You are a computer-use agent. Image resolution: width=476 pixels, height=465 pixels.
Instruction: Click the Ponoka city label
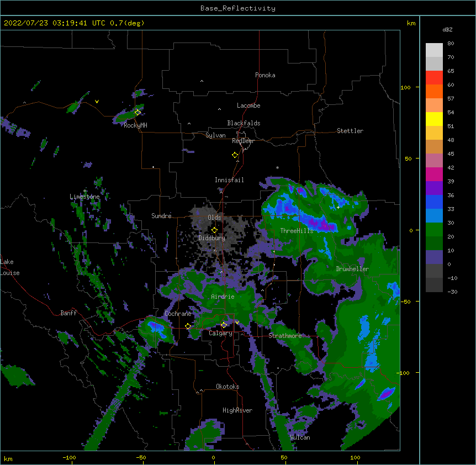pos(265,75)
